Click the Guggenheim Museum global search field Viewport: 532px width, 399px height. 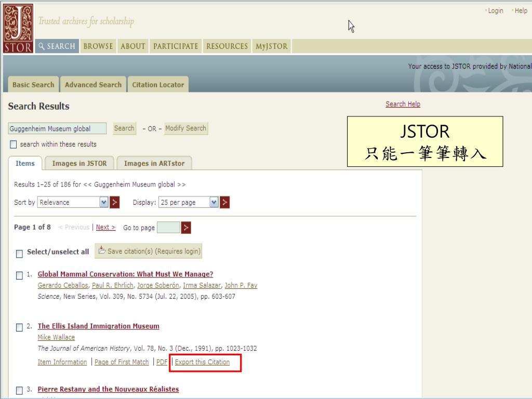[x=57, y=129]
